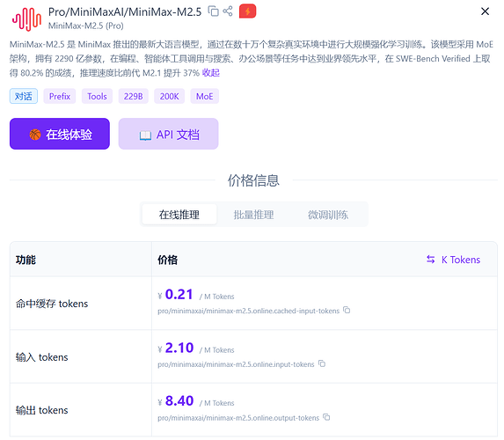The image size is (504, 440).
Task: Select the 229B tag
Action: tap(134, 96)
